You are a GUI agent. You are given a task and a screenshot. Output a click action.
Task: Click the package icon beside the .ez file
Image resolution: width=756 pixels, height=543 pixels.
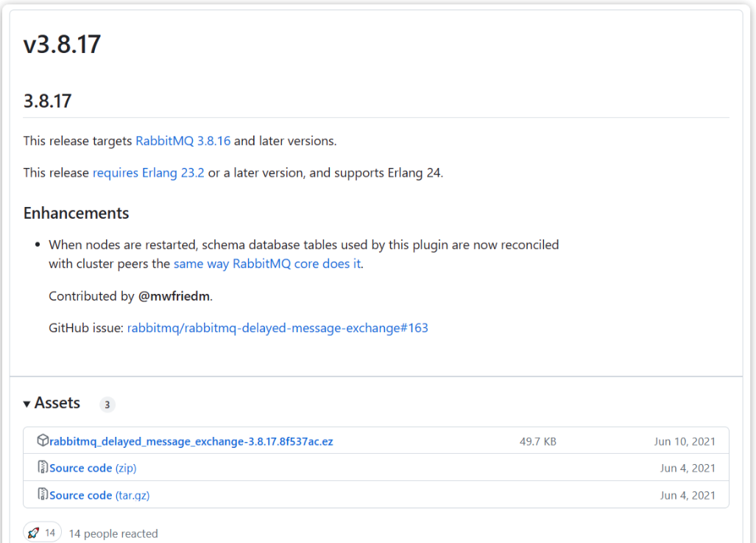point(43,440)
